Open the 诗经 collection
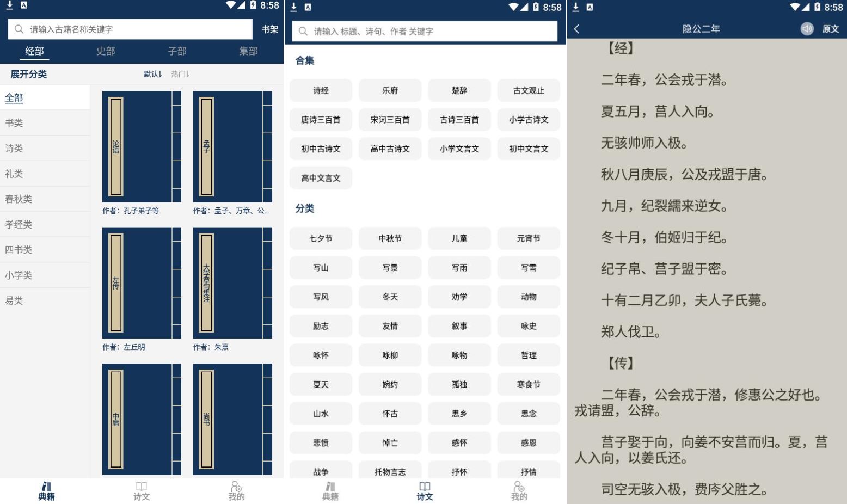 pos(321,90)
